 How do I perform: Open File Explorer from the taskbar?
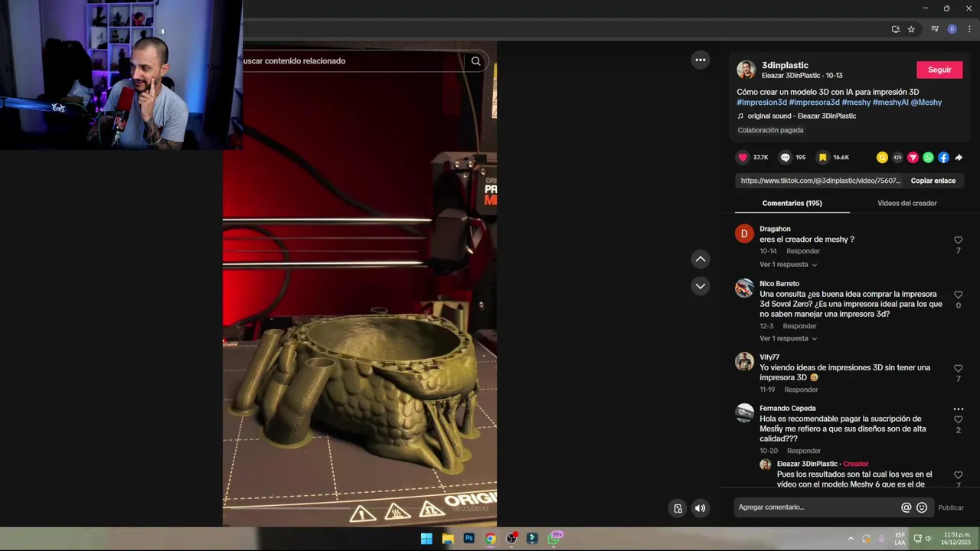(x=448, y=539)
